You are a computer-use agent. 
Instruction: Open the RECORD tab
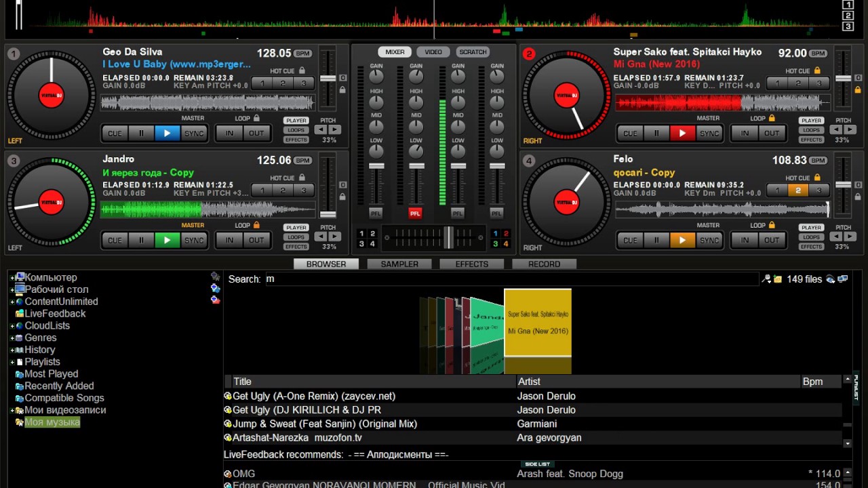click(x=545, y=264)
